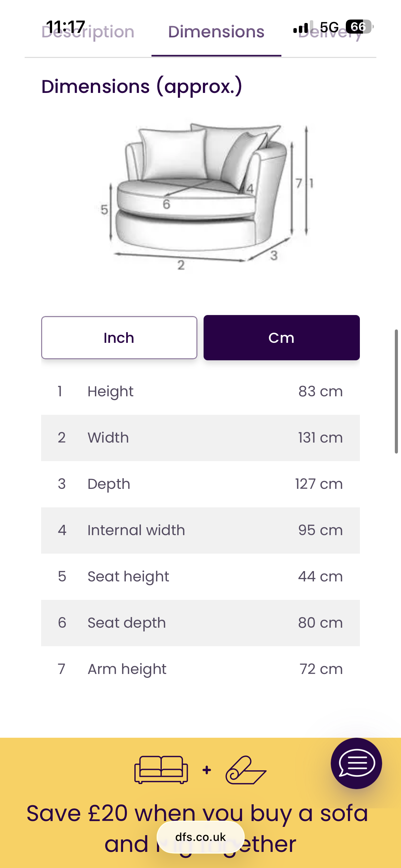
Task: Tap the battery indicator in status bar
Action: (358, 27)
